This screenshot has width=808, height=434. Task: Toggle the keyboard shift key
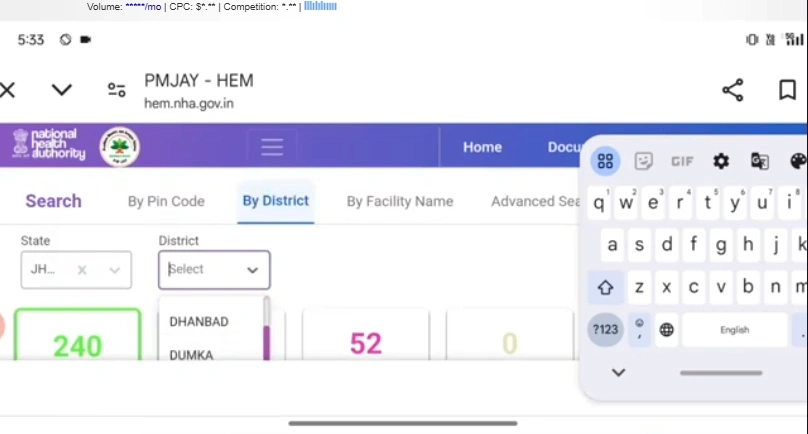(605, 287)
